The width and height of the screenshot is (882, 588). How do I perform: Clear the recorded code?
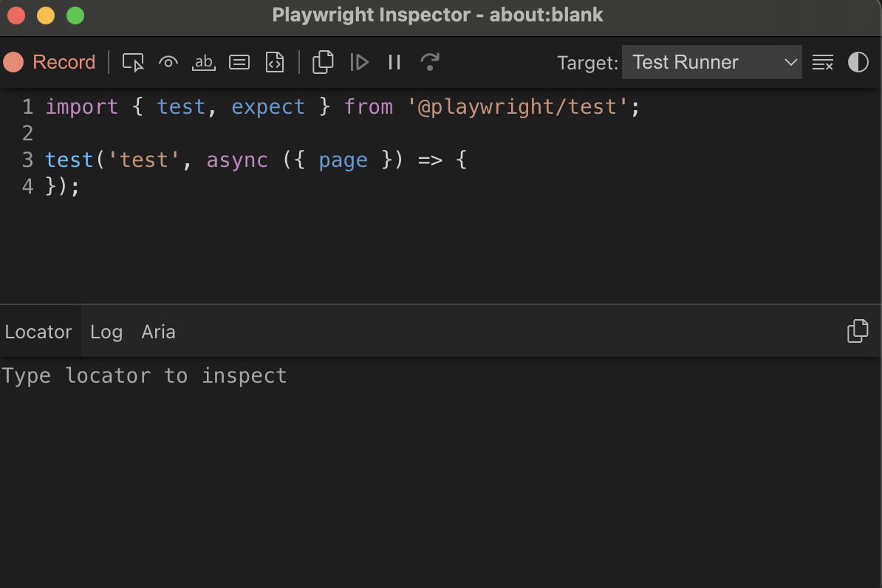[x=823, y=63]
